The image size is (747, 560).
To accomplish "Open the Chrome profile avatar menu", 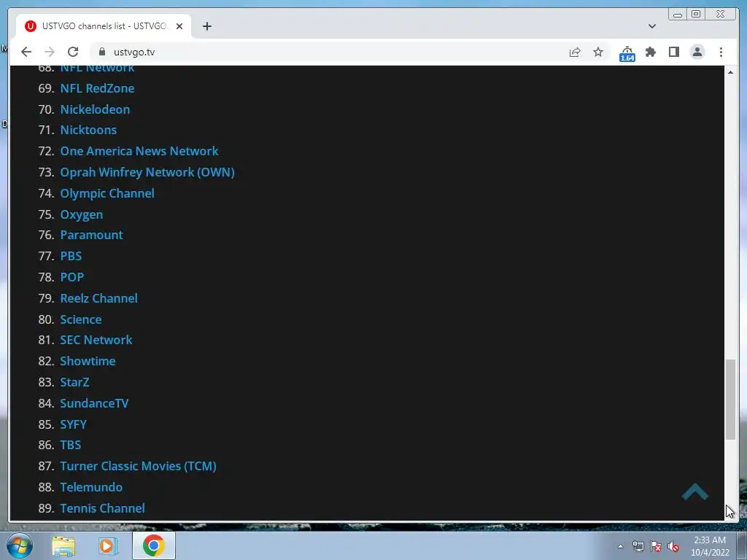I will coord(697,52).
